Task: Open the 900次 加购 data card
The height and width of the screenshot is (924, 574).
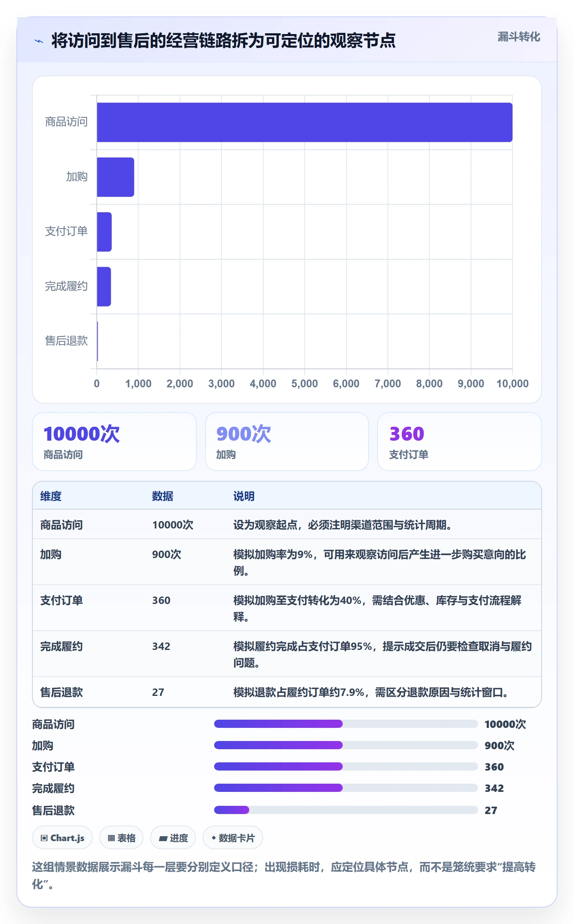Action: click(x=287, y=441)
